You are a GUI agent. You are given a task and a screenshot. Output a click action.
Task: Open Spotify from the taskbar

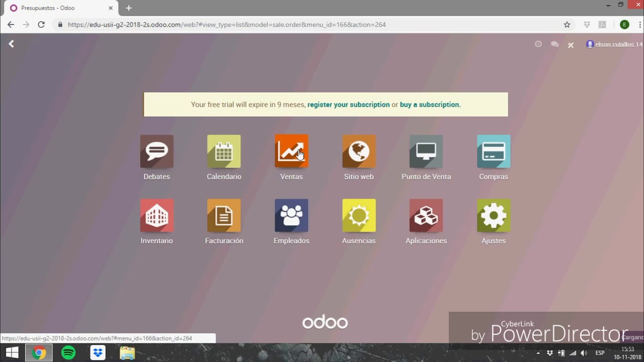[x=68, y=353]
